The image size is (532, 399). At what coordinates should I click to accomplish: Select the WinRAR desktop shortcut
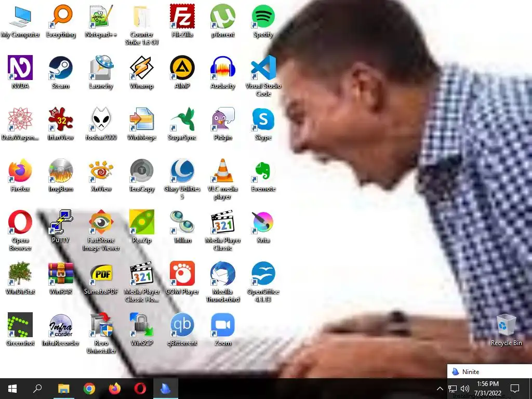click(60, 278)
